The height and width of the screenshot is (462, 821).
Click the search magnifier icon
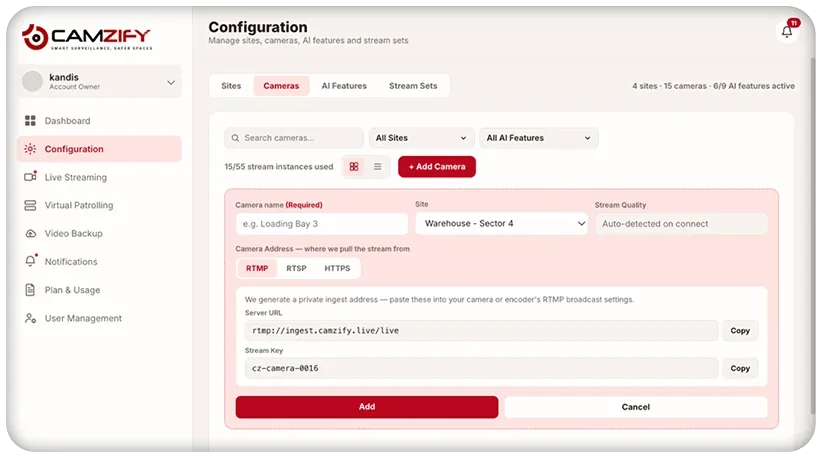coord(235,138)
